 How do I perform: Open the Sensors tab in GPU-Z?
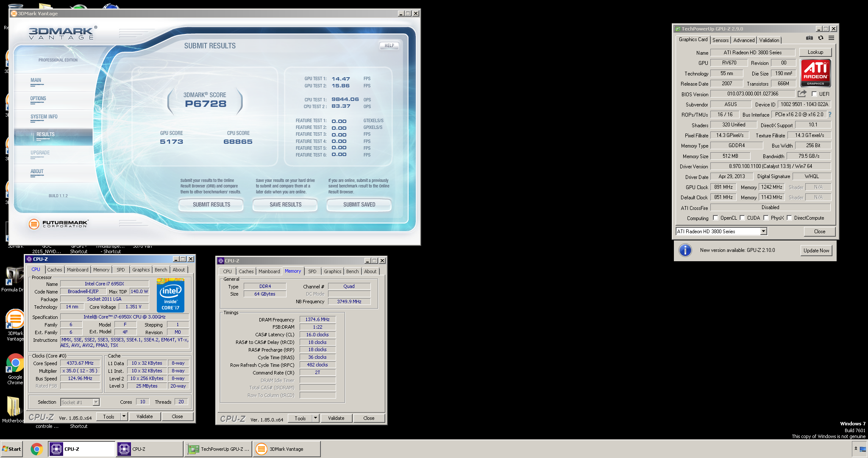[x=721, y=40]
